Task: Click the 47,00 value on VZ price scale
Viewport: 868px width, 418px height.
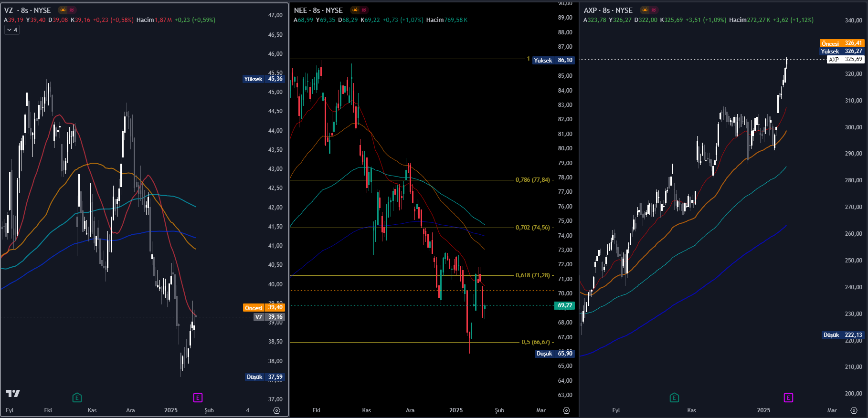Action: point(275,15)
